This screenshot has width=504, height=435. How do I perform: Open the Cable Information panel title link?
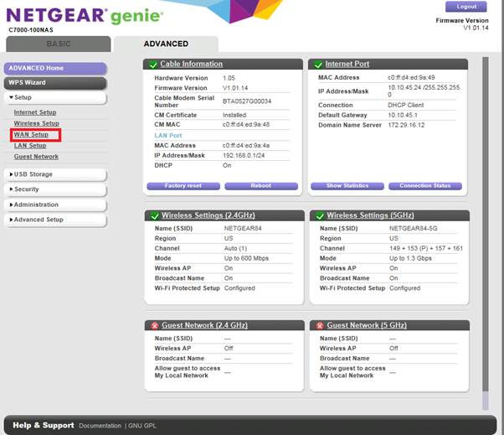(x=191, y=64)
